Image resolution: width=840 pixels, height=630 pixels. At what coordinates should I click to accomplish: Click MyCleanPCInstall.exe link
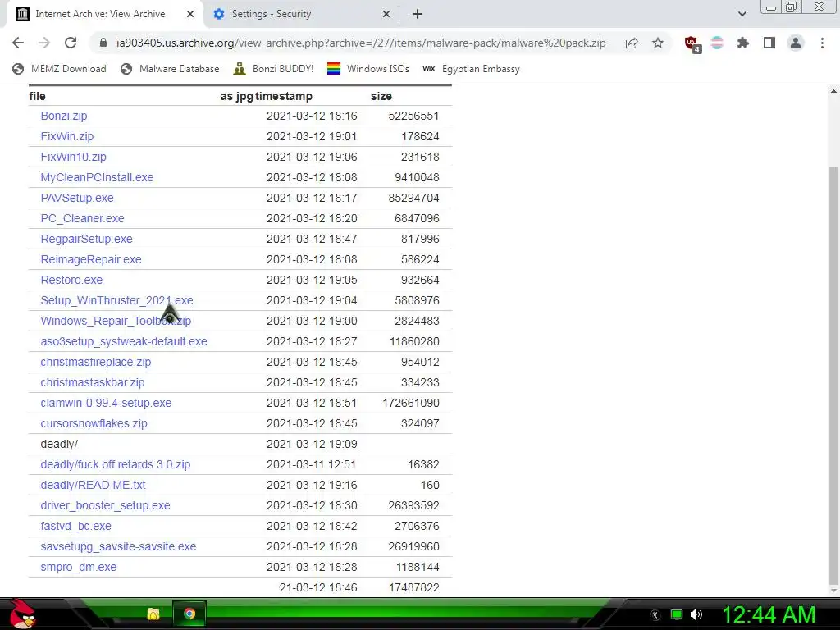(97, 177)
